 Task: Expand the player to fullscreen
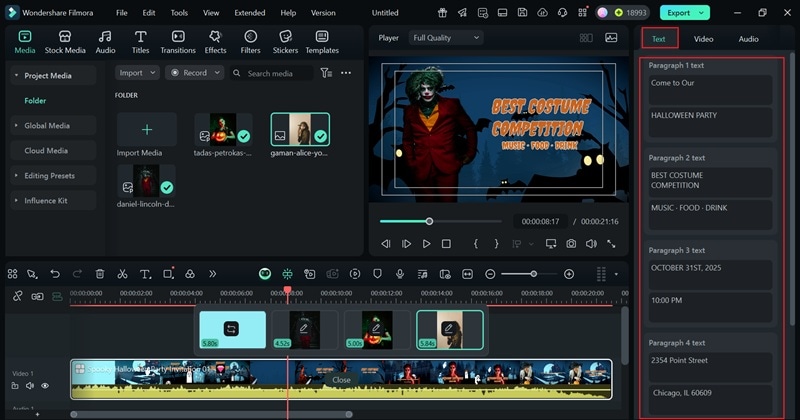coord(611,244)
